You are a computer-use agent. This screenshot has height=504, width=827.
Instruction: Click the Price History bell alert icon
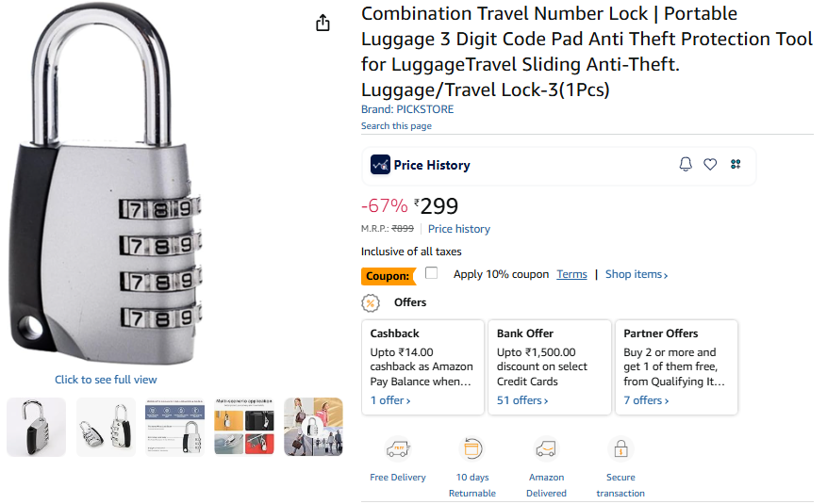(686, 165)
